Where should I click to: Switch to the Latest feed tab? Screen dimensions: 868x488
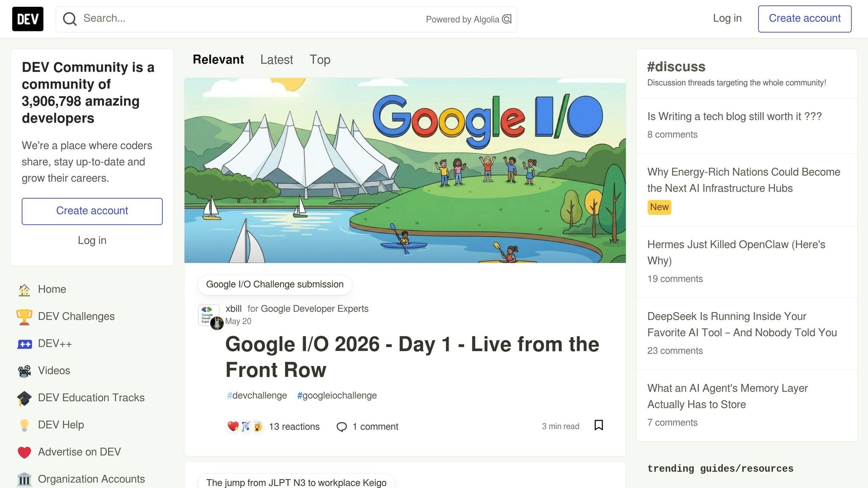[276, 60]
